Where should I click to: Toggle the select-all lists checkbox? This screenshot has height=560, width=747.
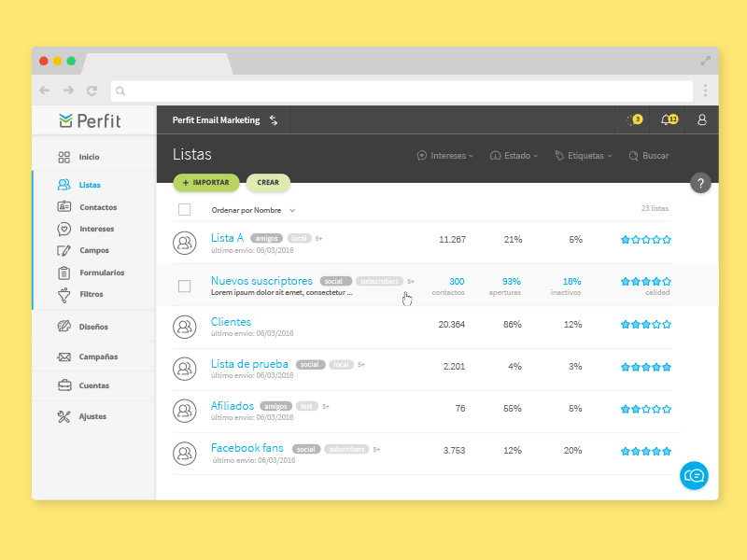184,209
